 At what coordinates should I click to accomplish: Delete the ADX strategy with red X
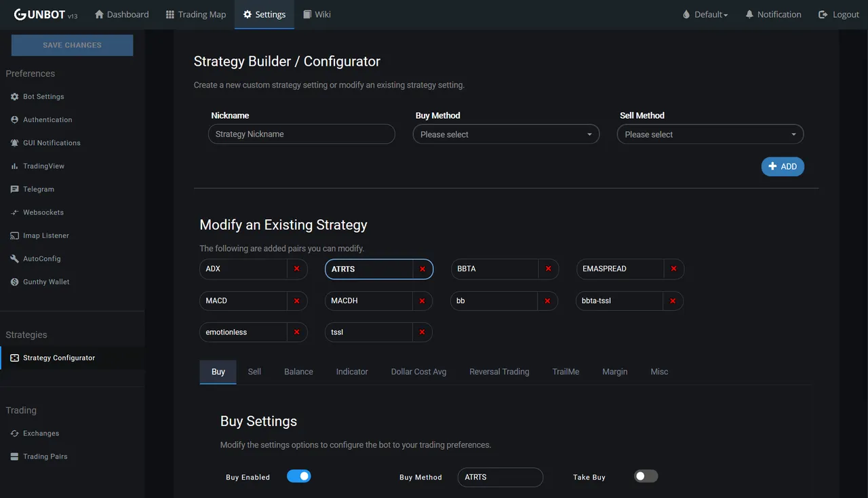tap(296, 269)
